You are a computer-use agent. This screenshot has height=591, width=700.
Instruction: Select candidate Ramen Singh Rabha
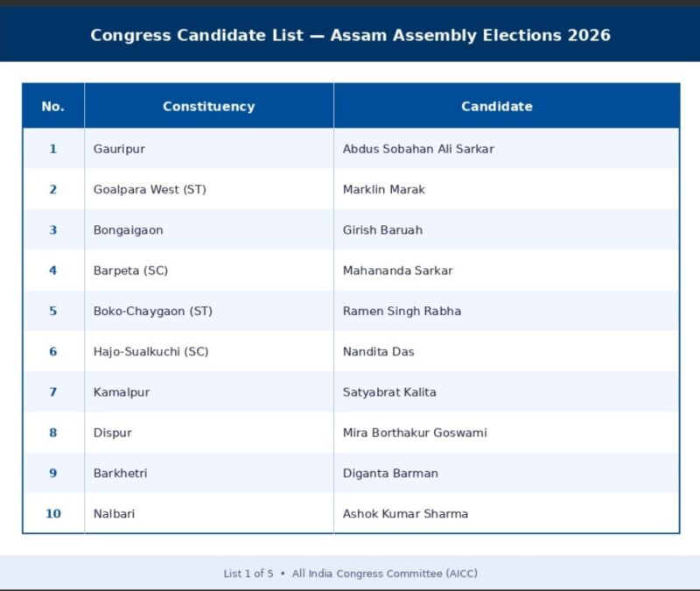click(x=402, y=311)
